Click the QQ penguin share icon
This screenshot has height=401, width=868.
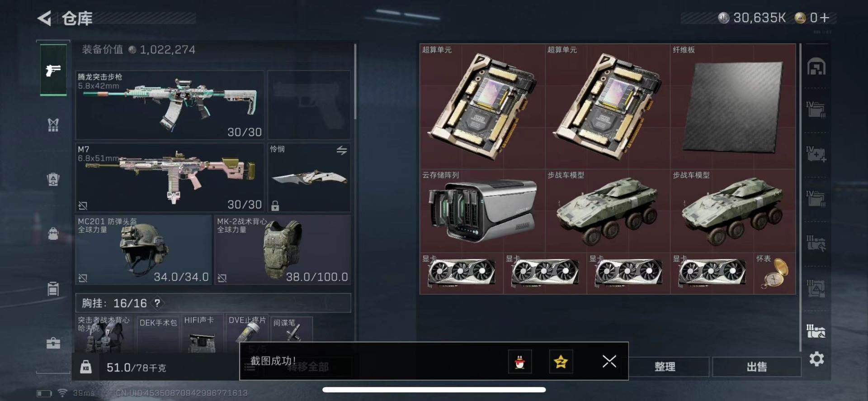(520, 361)
